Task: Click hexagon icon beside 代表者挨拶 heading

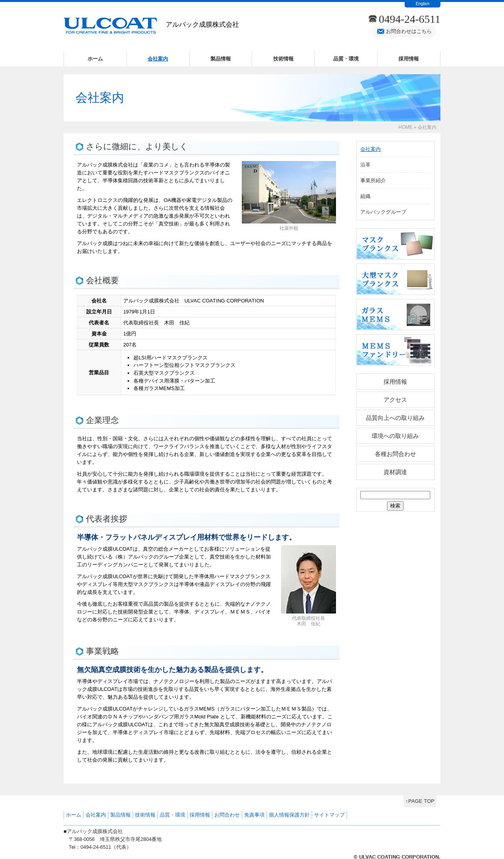Action: pyautogui.click(x=79, y=519)
